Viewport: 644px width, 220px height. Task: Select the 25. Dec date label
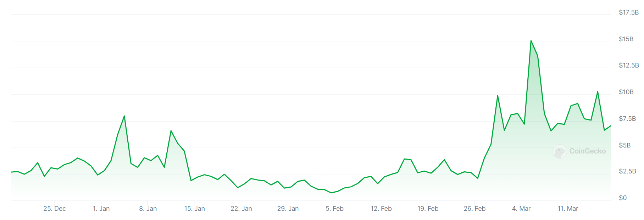tap(55, 209)
